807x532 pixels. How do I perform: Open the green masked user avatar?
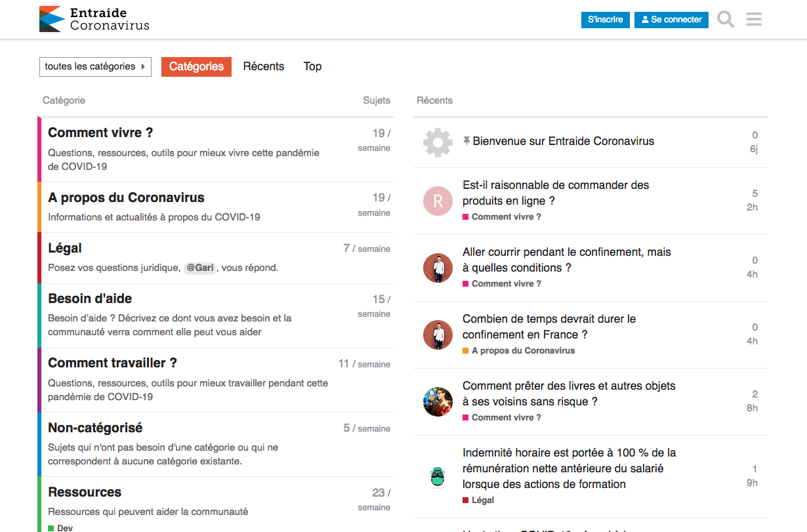[x=438, y=476]
